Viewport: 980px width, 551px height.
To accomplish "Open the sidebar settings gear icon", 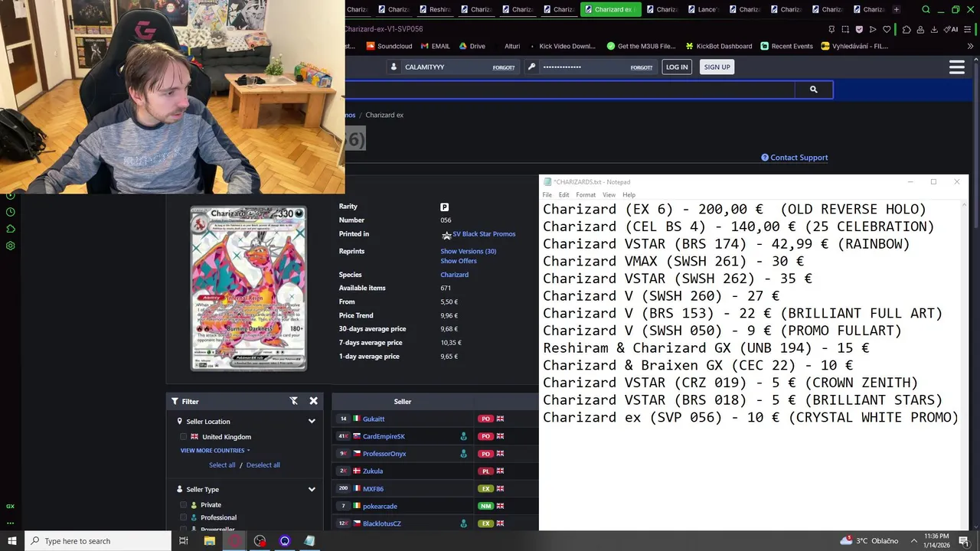I will pyautogui.click(x=11, y=246).
